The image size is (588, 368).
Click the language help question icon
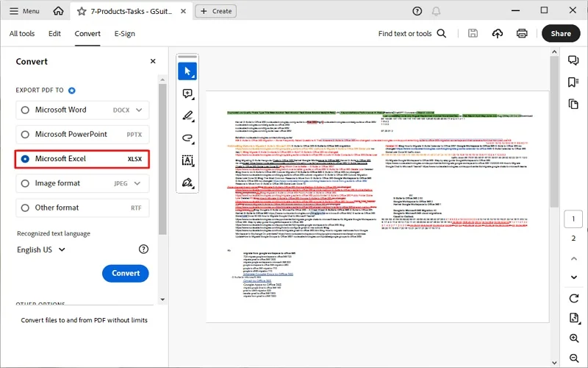point(143,249)
